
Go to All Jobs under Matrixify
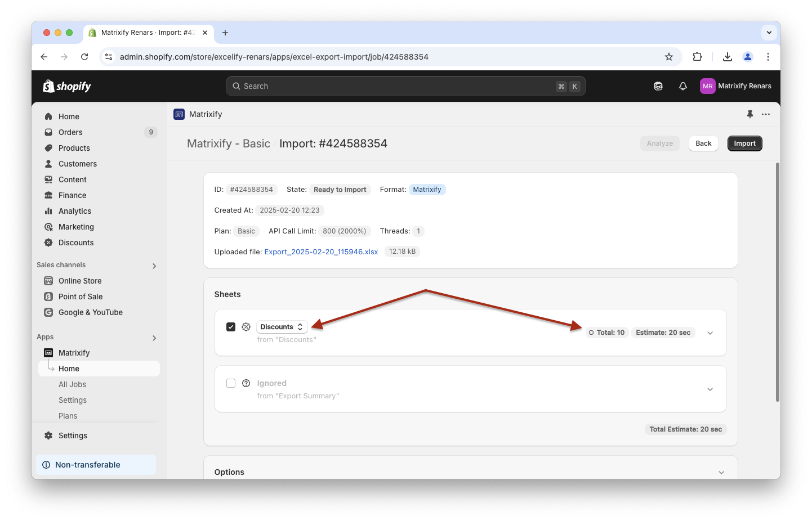click(72, 384)
